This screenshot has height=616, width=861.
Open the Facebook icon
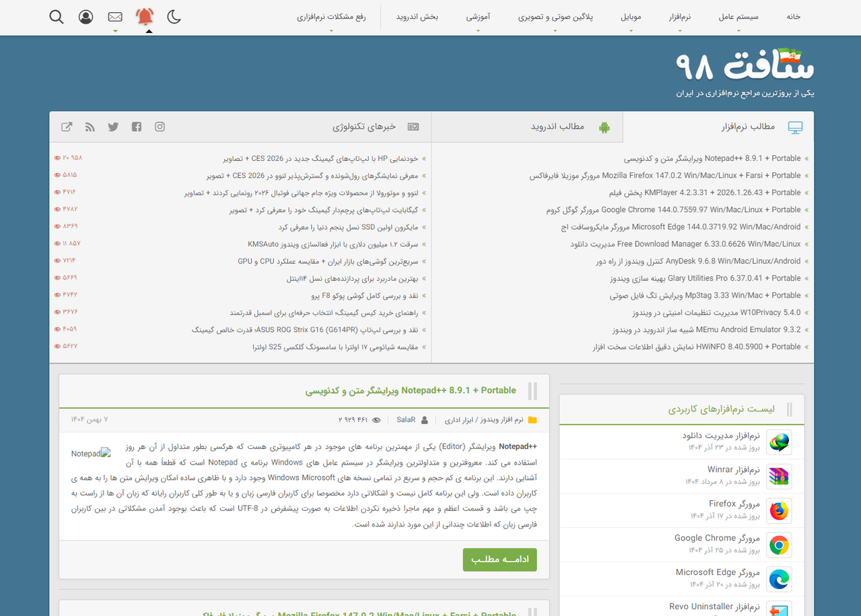coord(137,127)
